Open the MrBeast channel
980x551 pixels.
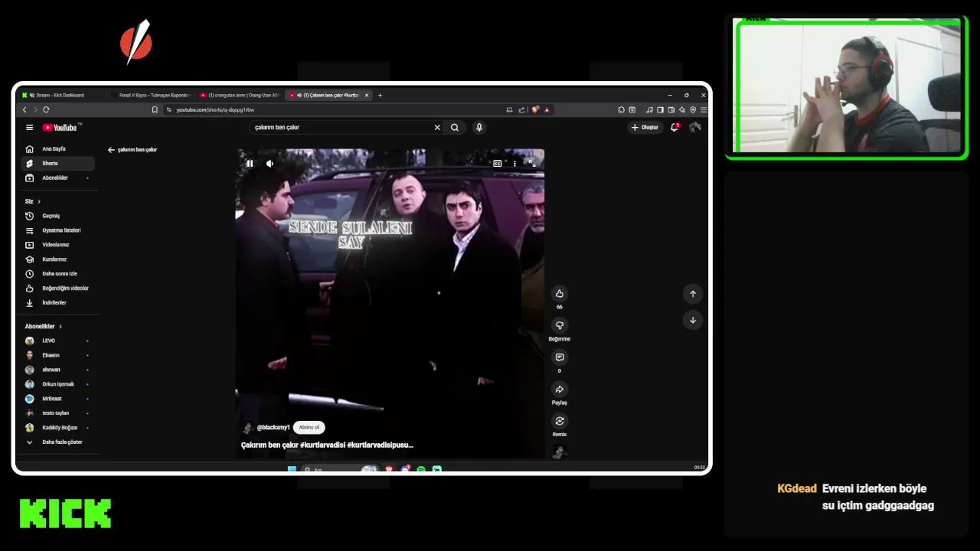coord(58,399)
